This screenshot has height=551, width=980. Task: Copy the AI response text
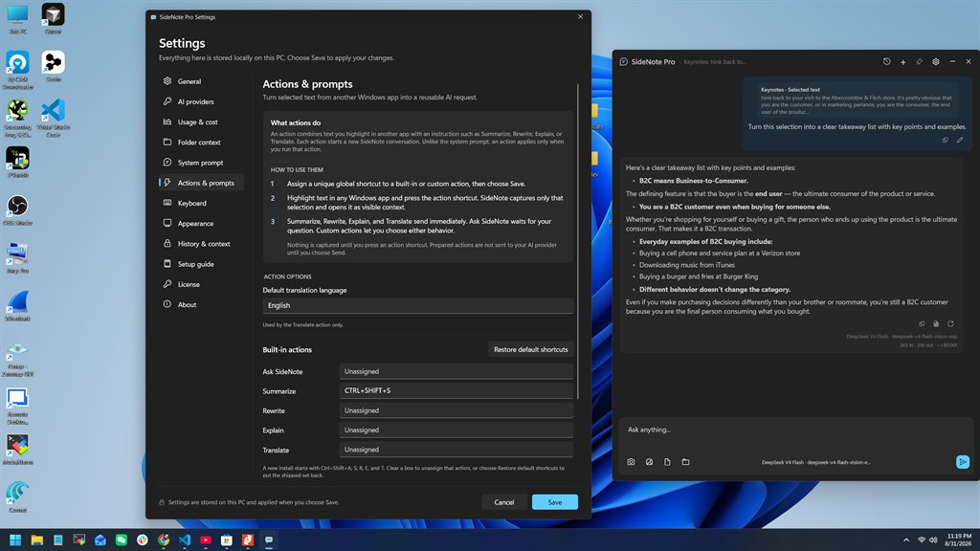(x=922, y=323)
